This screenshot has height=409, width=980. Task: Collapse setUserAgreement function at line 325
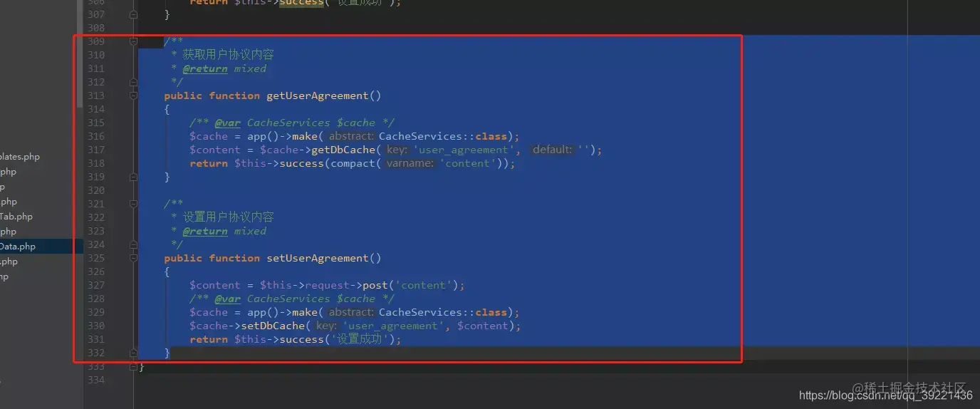coord(133,258)
